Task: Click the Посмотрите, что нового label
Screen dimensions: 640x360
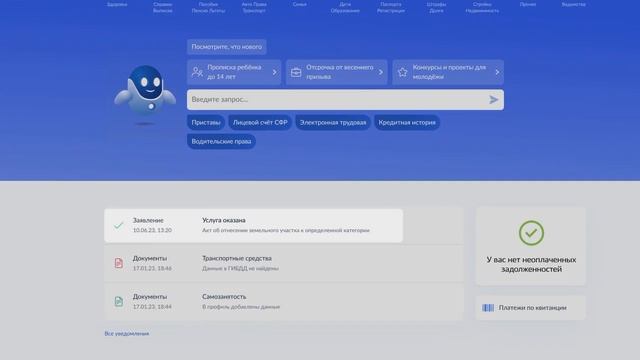Action: pos(227,47)
